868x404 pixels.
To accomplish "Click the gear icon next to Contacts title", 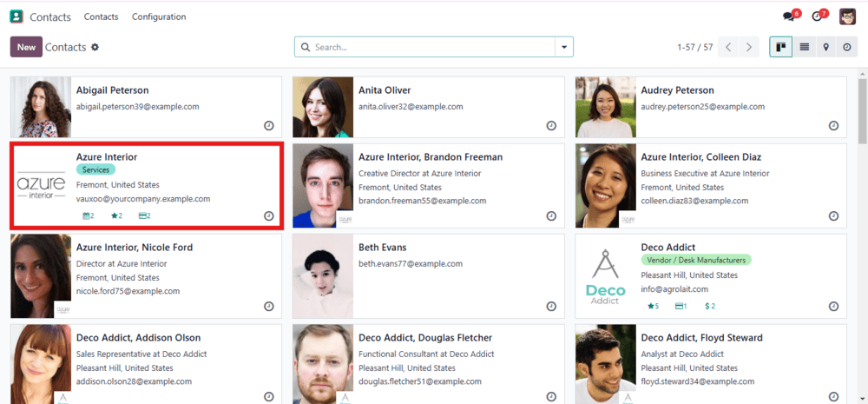I will click(95, 47).
